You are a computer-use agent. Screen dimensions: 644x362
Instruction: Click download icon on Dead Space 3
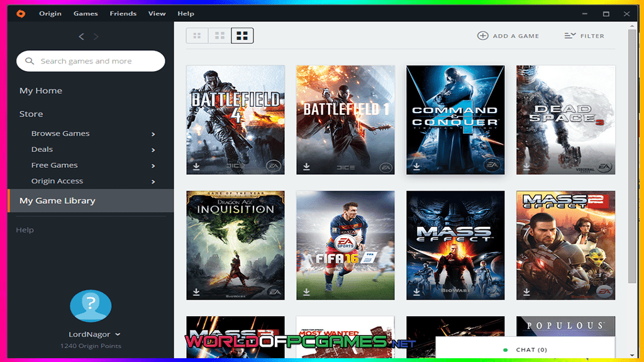pos(526,166)
